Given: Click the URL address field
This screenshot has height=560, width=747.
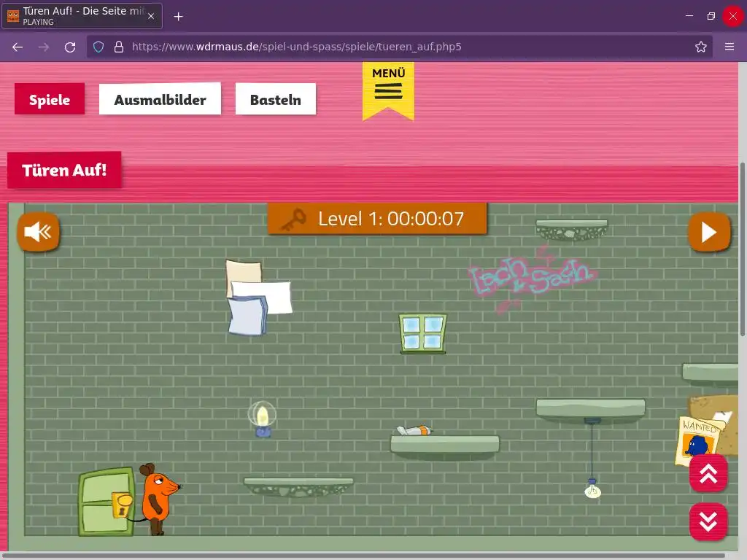Looking at the screenshot, I should click(x=400, y=47).
